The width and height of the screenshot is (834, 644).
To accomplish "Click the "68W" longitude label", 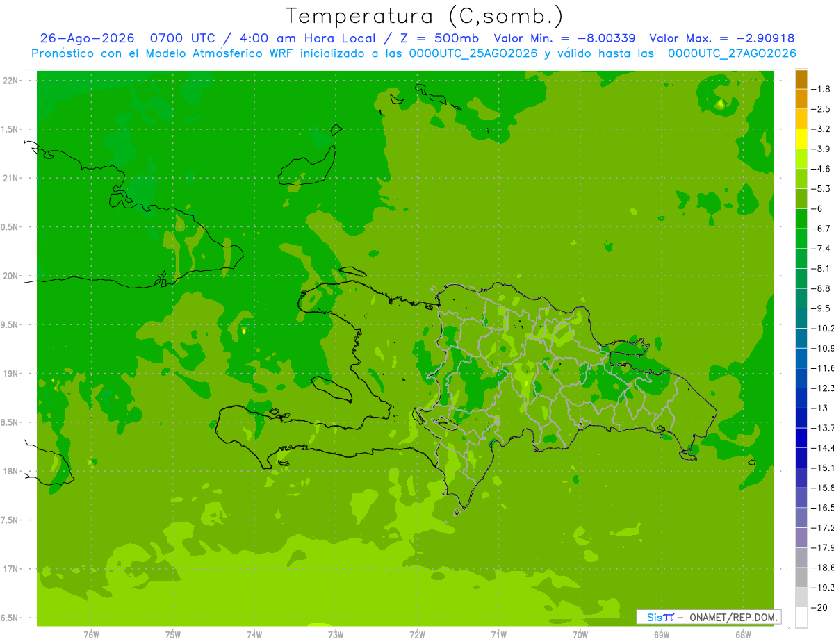I will tap(743, 635).
